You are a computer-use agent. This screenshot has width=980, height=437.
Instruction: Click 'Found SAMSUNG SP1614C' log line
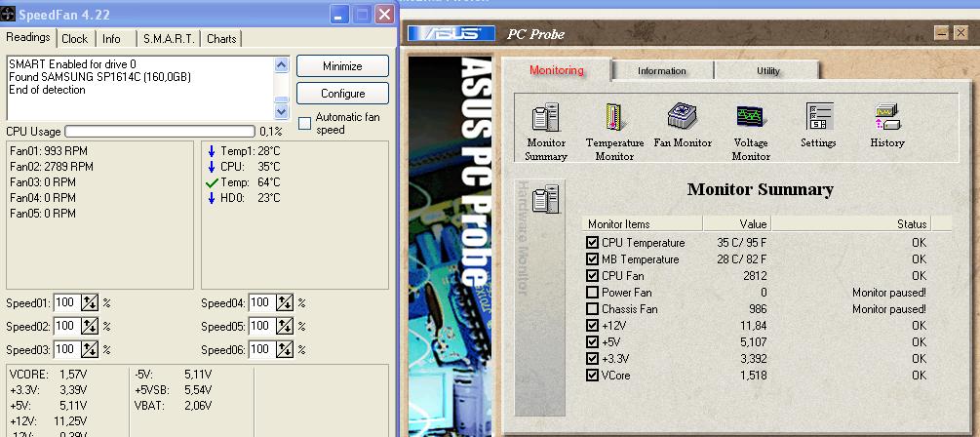point(100,77)
